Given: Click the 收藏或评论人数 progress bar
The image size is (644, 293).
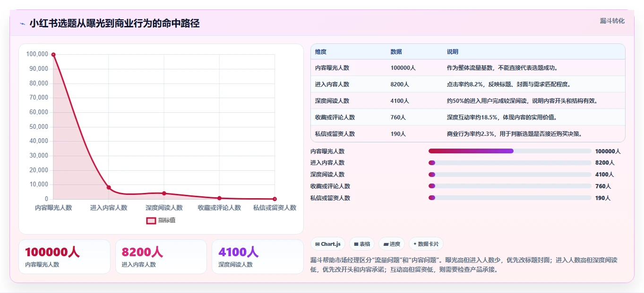Looking at the screenshot, I should tap(510, 186).
